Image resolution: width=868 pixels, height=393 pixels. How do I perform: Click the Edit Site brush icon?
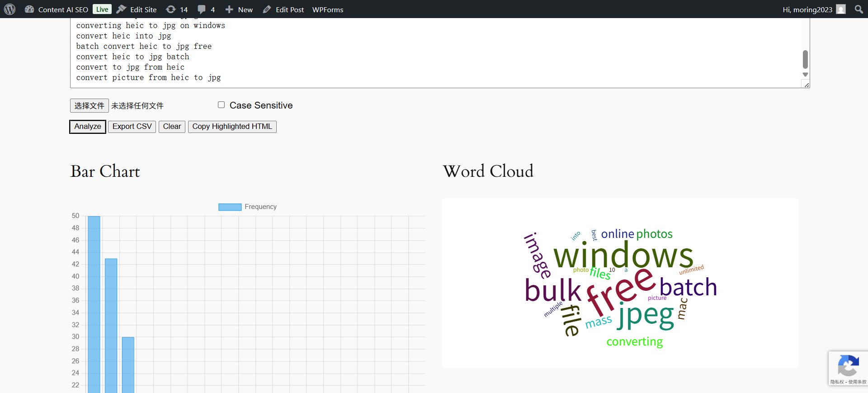pyautogui.click(x=121, y=9)
